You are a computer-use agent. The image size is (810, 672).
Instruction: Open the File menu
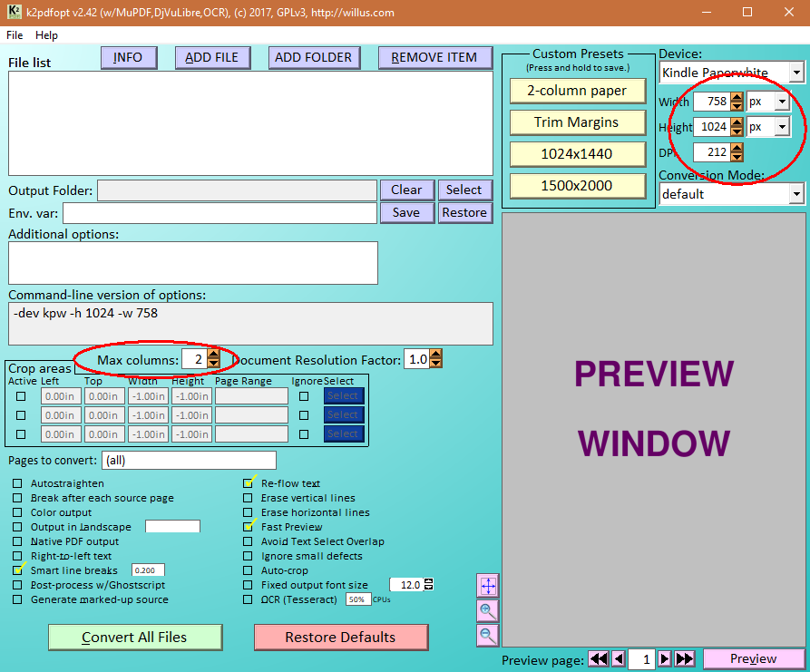[15, 35]
